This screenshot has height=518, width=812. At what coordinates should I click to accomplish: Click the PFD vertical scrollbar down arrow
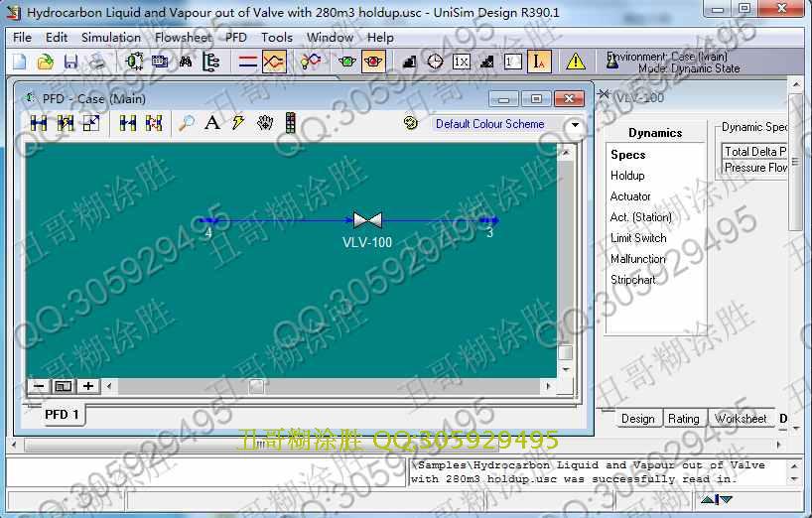pyautogui.click(x=566, y=369)
